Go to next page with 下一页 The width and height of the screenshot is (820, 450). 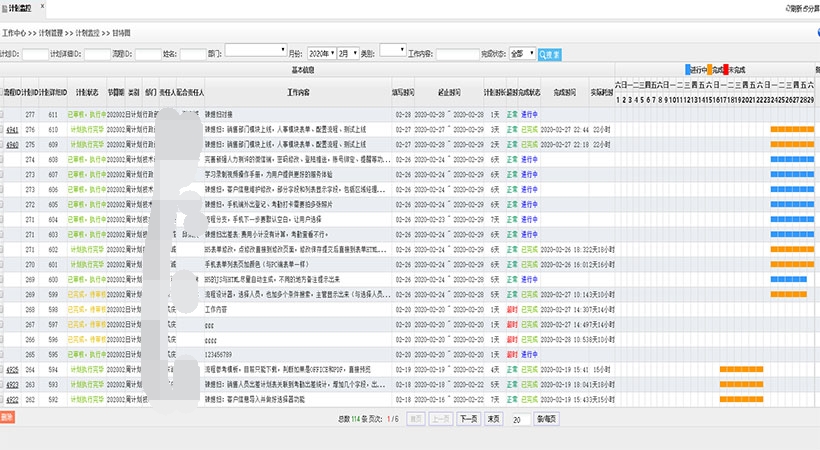[x=469, y=419]
